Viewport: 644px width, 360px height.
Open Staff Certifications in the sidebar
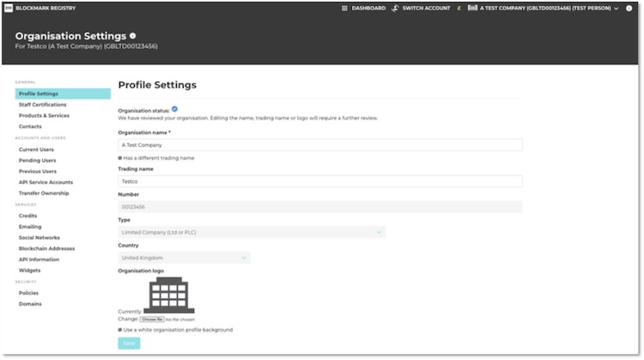(x=42, y=105)
